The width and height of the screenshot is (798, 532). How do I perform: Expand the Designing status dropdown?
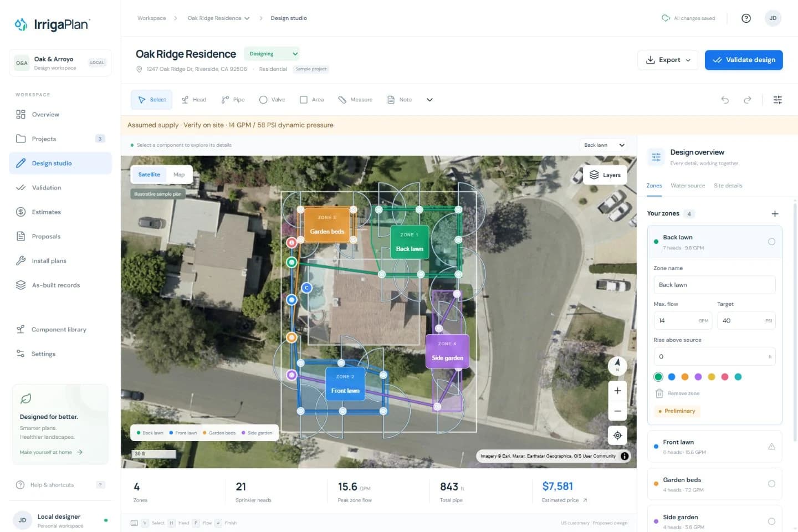(272, 54)
